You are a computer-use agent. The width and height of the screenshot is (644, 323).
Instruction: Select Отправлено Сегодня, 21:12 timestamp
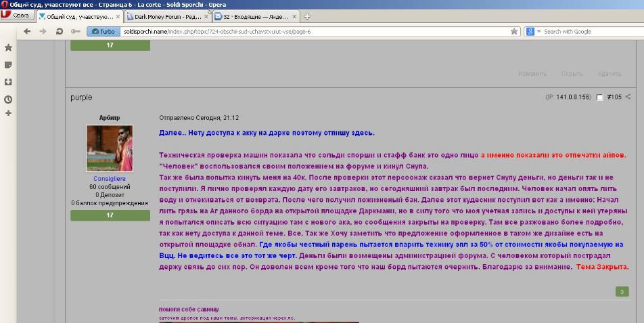(x=199, y=118)
